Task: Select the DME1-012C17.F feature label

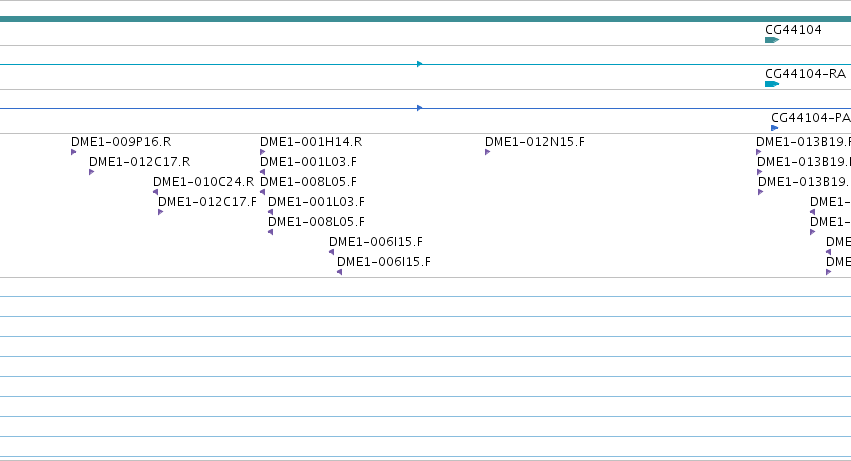Action: (x=207, y=202)
